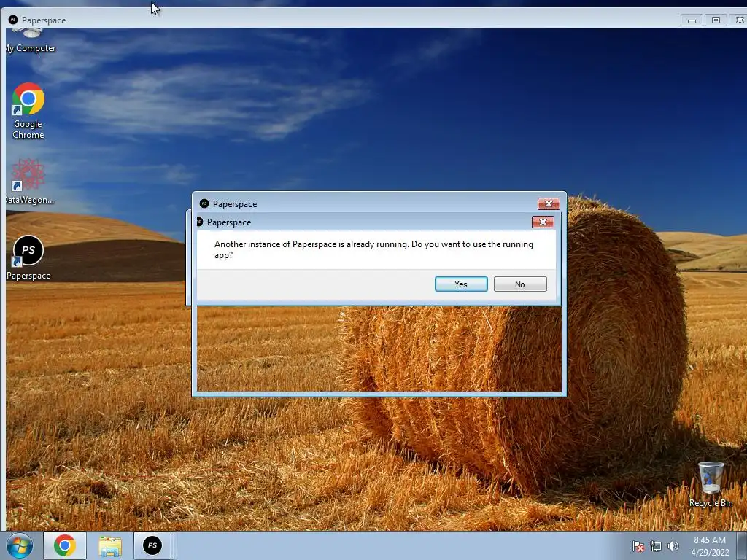Screen dimensions: 747x560
Task: Maximize the main Paperspace window
Action: click(x=716, y=20)
